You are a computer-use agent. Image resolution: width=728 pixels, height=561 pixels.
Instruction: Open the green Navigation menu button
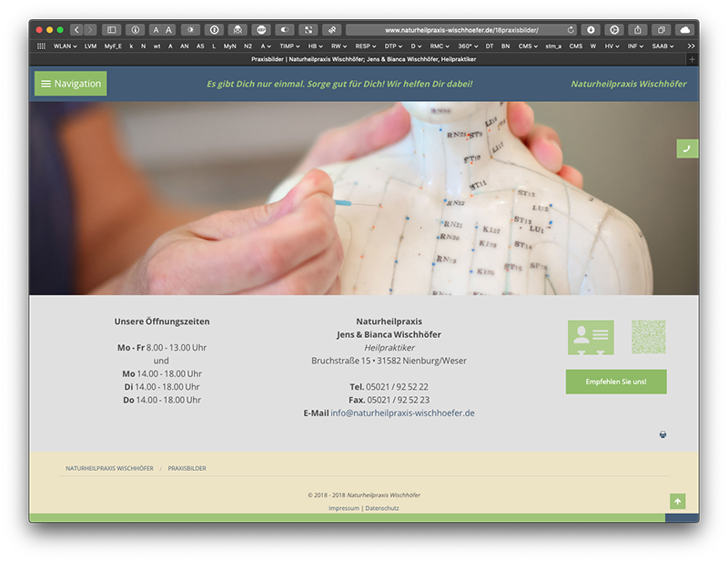[x=70, y=84]
